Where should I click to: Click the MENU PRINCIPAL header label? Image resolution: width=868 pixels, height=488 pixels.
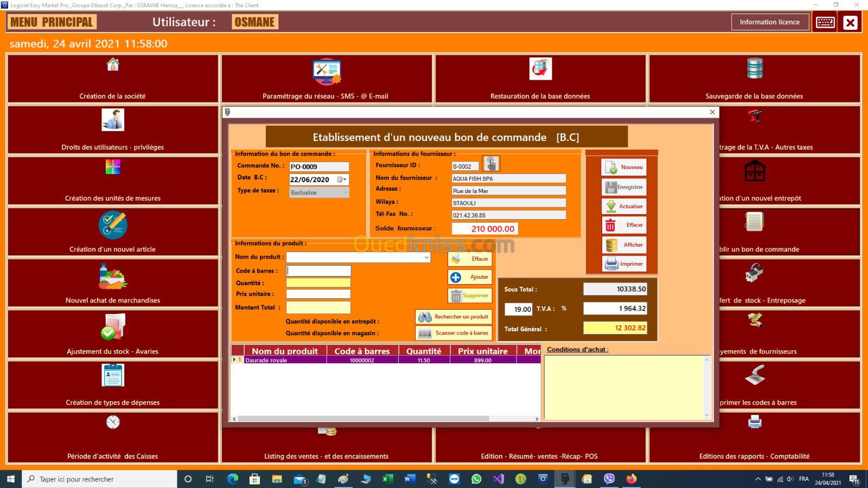[52, 22]
